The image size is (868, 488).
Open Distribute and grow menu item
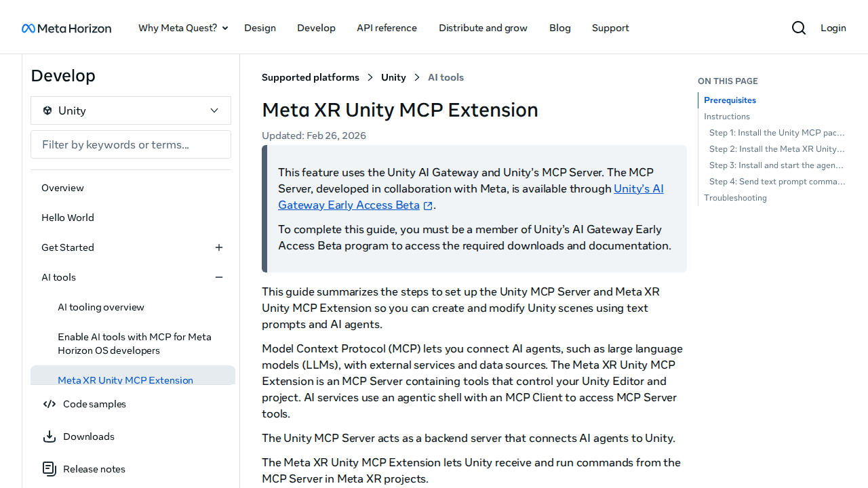[483, 28]
